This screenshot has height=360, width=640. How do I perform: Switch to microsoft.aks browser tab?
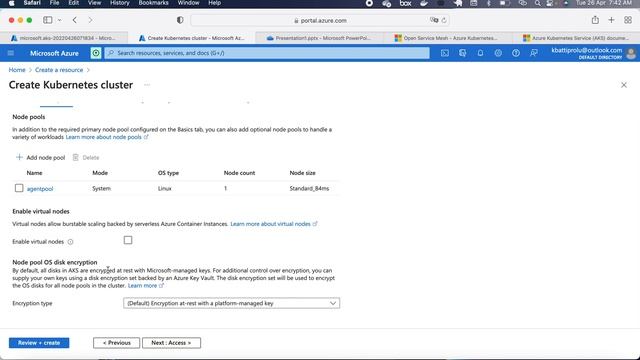64,38
